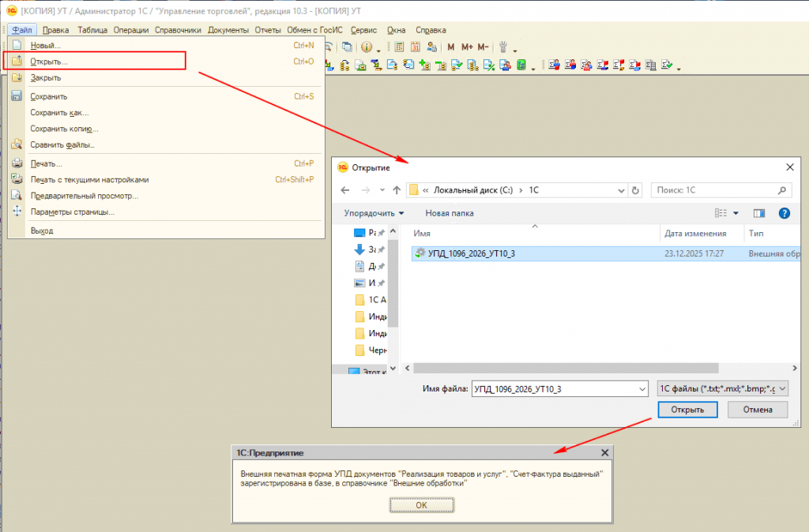809x532 pixels.
Task: Open the 1С файлы file type dropdown
Action: click(x=721, y=388)
